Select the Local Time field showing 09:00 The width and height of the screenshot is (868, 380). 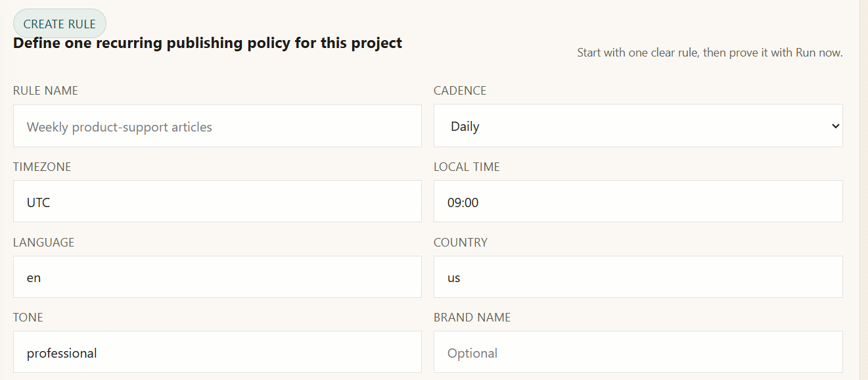tap(637, 202)
